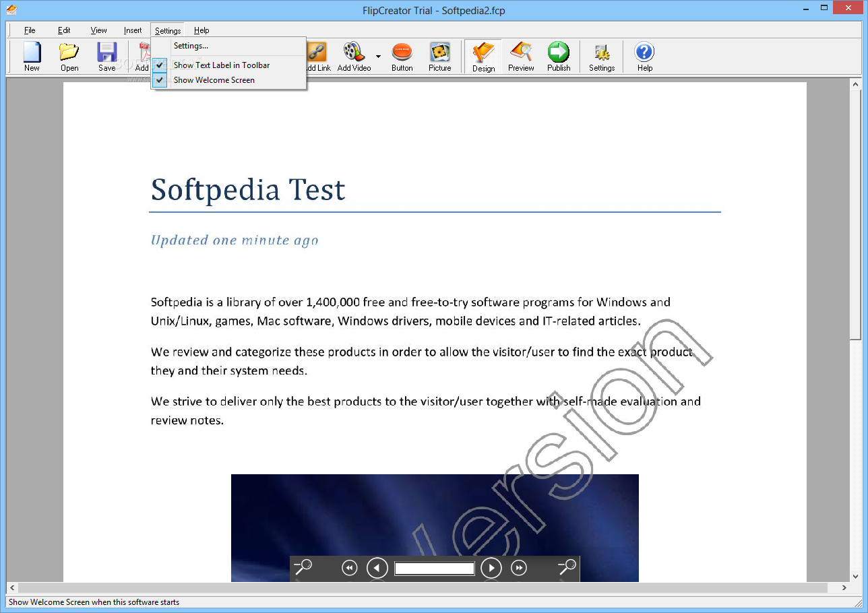Insert a Picture using the toolbar icon
Viewport: 868px width, 613px height.
[x=440, y=57]
